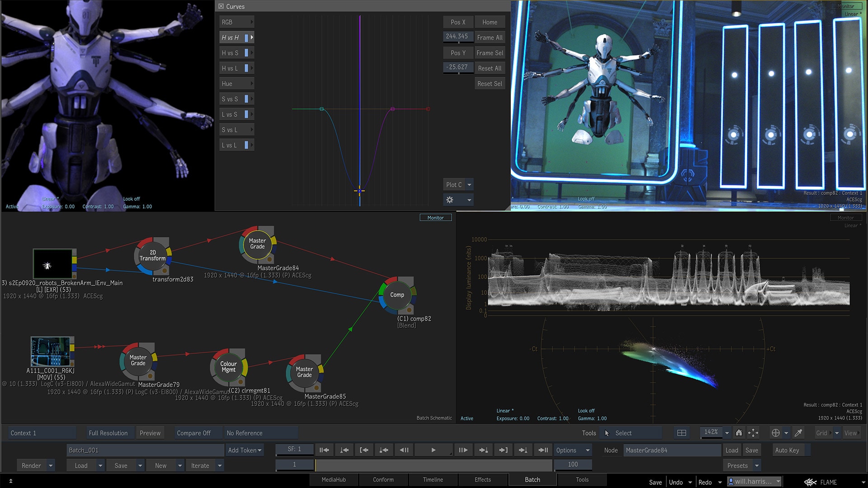Screen dimensions: 868x488
Task: Click the Frame All button
Action: (x=490, y=38)
